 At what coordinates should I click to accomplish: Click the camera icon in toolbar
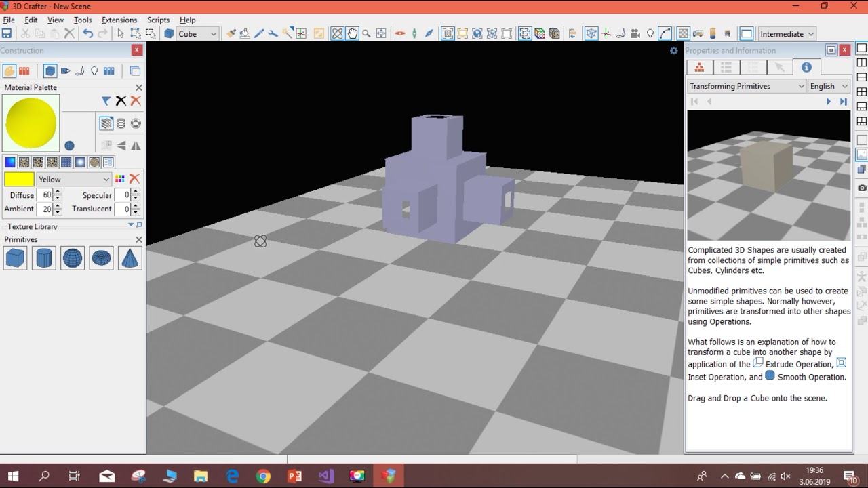point(636,33)
